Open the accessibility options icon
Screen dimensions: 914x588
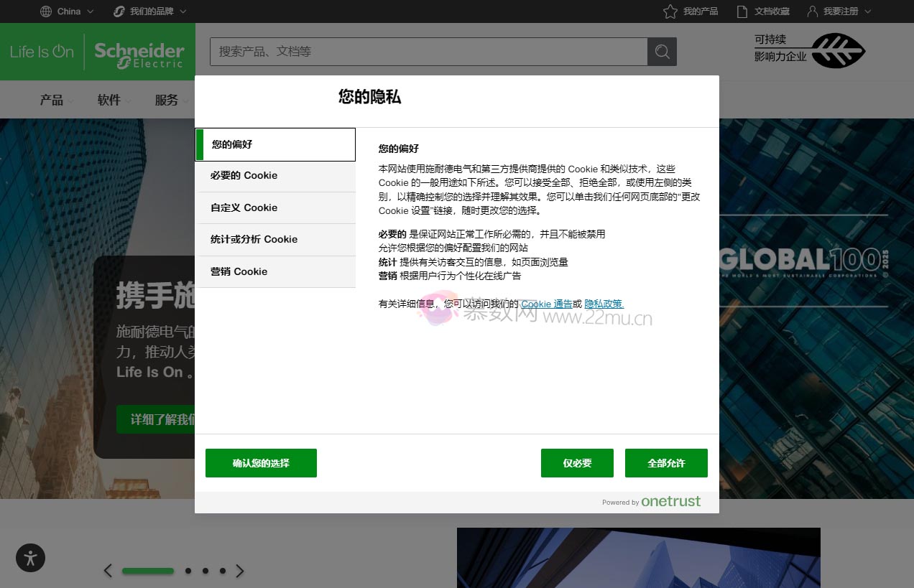tap(30, 558)
